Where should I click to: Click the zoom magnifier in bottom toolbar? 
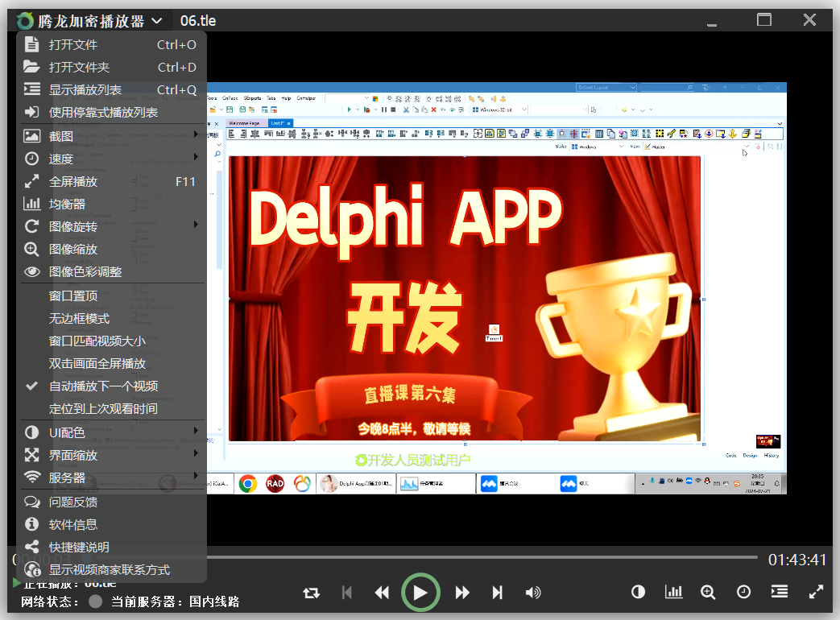pos(708,592)
